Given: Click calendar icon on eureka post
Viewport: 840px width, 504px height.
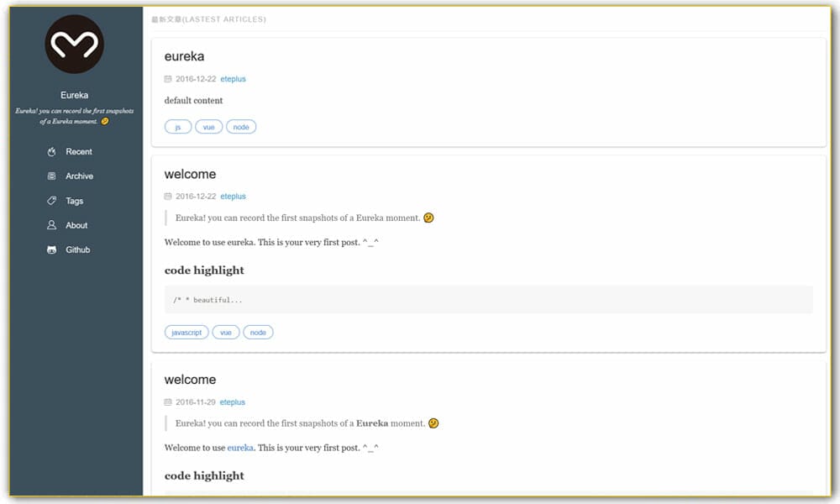Looking at the screenshot, I should [168, 79].
